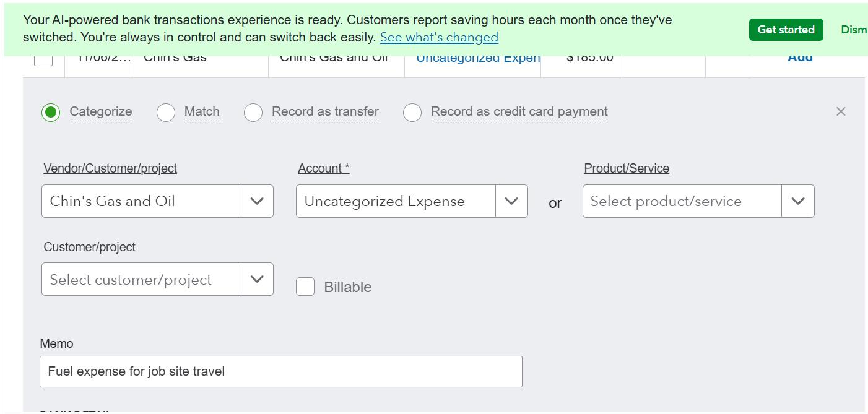Open the See what's changed link
This screenshot has width=868, height=414.
pyautogui.click(x=439, y=37)
